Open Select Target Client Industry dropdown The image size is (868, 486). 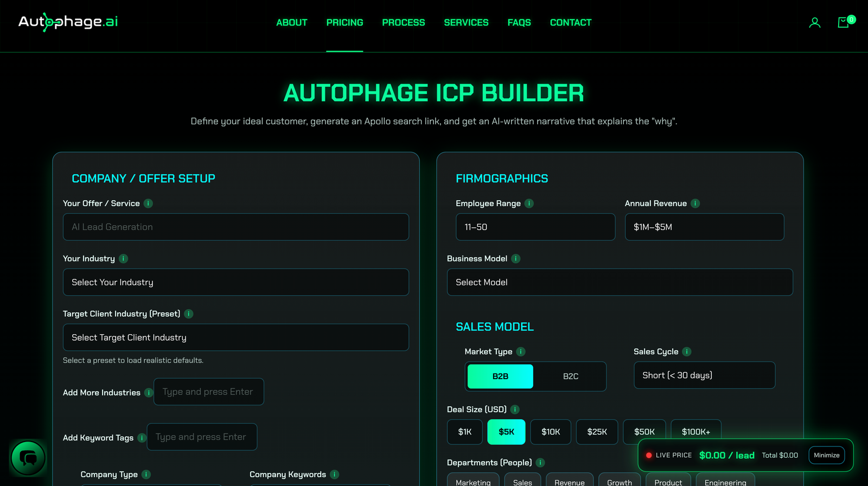[236, 337]
